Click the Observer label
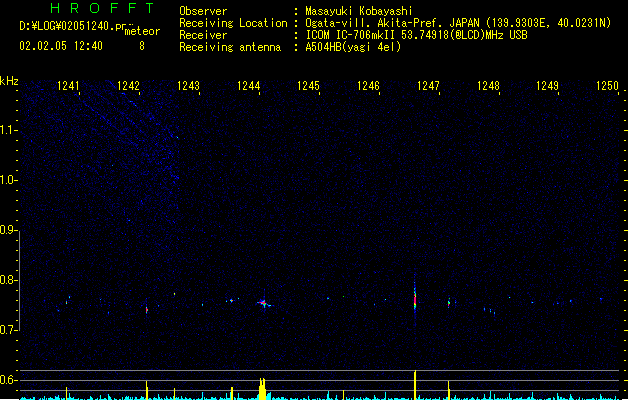The image size is (629, 400). coord(203,11)
